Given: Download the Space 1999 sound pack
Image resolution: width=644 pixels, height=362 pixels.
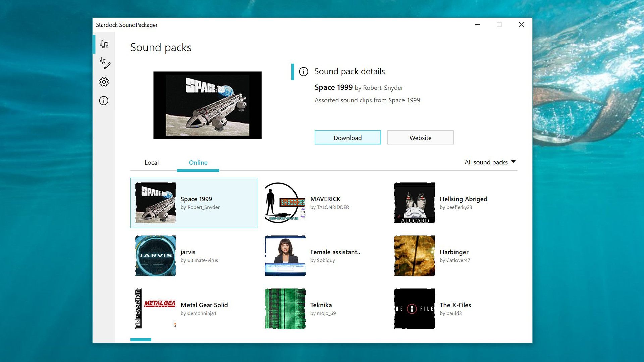Looking at the screenshot, I should click(347, 137).
